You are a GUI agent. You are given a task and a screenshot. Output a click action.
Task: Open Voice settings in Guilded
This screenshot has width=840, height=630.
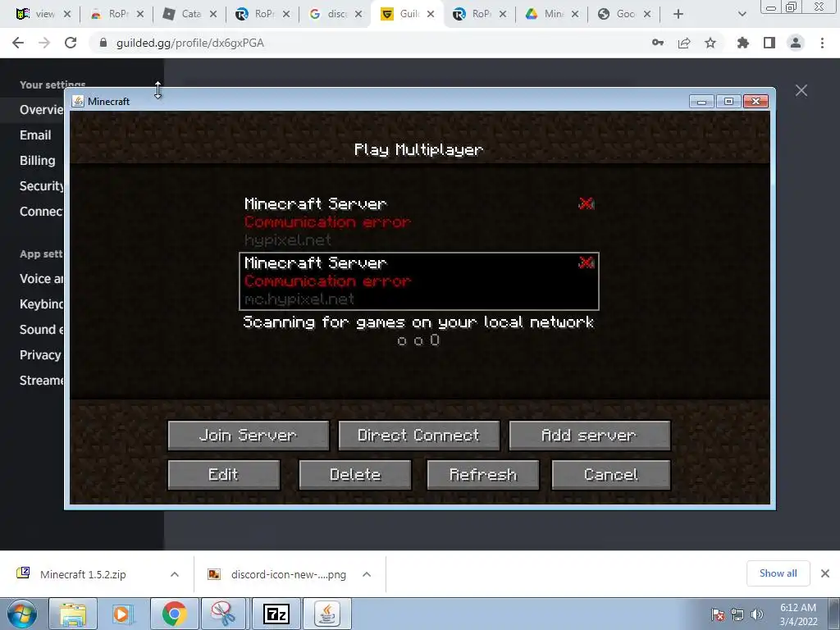pos(40,279)
